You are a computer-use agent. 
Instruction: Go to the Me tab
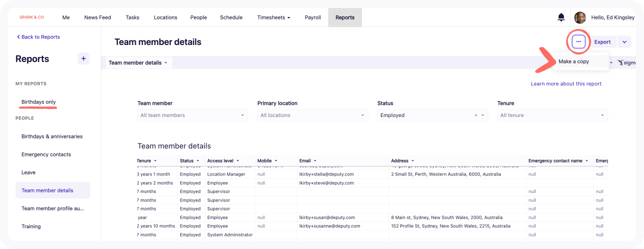click(x=66, y=17)
